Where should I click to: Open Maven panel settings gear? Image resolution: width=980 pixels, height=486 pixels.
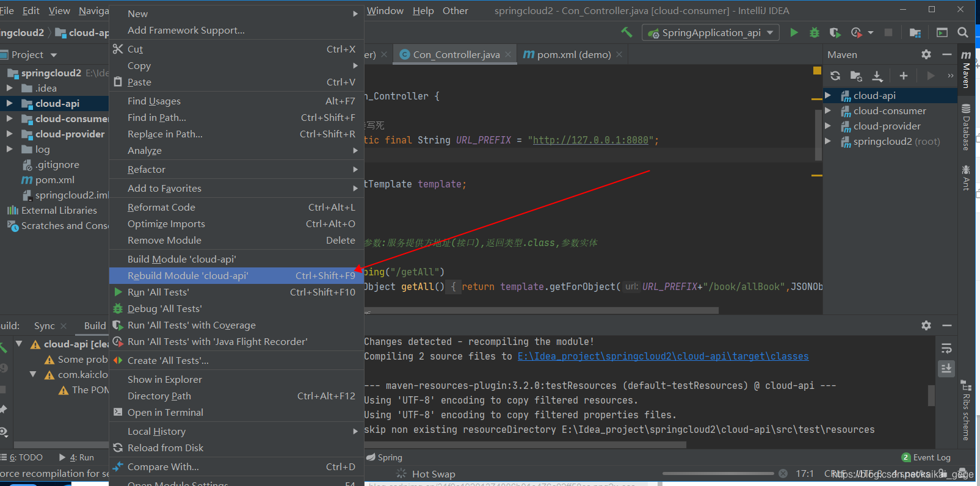tap(926, 54)
